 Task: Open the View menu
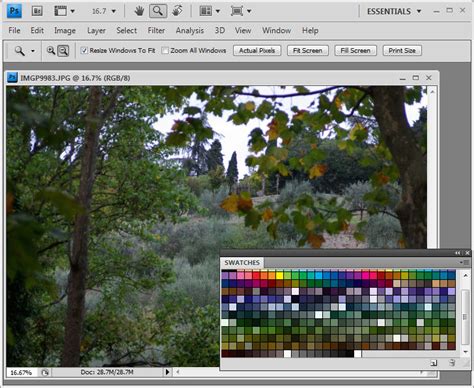[x=243, y=31]
